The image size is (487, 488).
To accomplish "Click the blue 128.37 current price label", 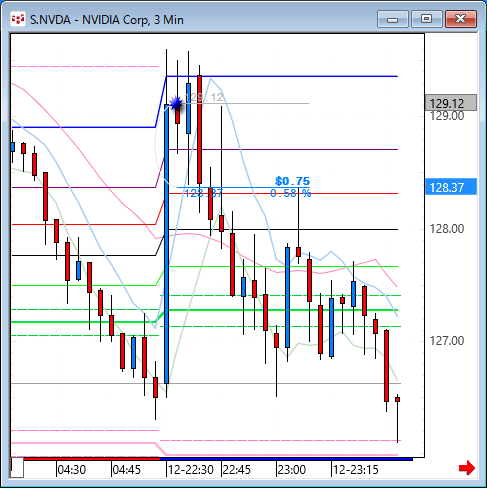I will 451,187.
